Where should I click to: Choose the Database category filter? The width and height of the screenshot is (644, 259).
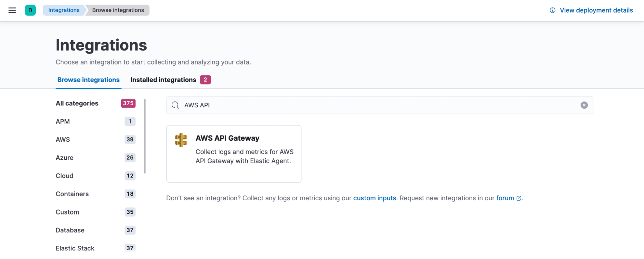[x=70, y=230]
